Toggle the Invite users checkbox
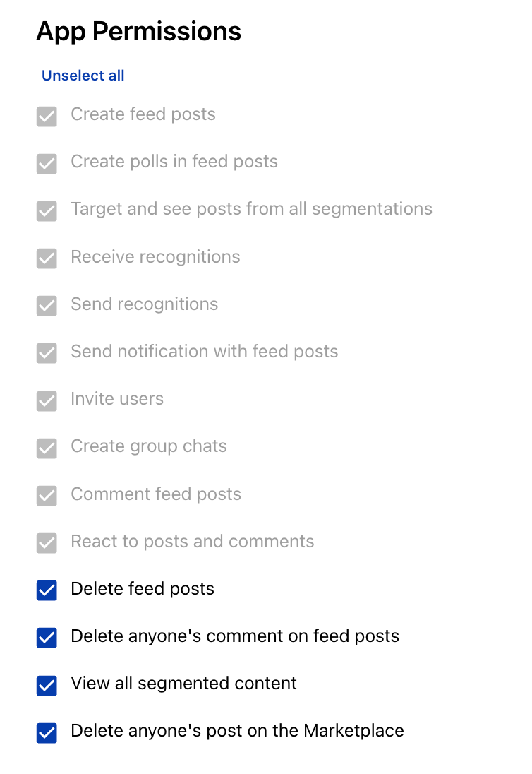This screenshot has height=774, width=532. point(47,400)
